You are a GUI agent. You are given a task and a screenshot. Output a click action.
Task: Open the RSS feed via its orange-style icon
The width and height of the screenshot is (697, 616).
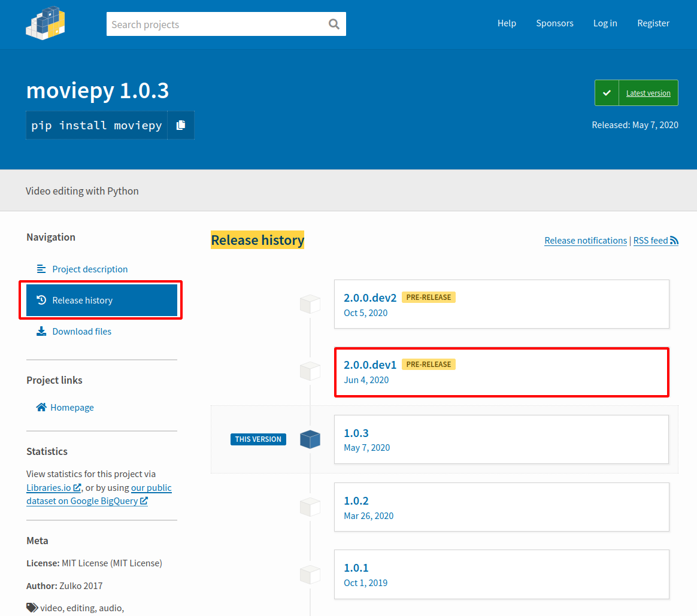coord(675,240)
